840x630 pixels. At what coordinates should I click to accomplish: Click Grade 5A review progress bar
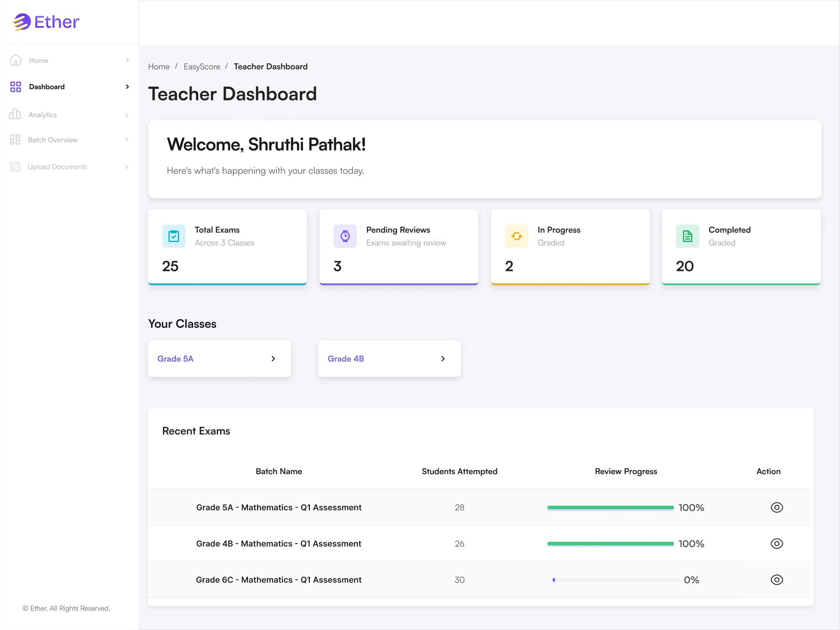point(610,507)
